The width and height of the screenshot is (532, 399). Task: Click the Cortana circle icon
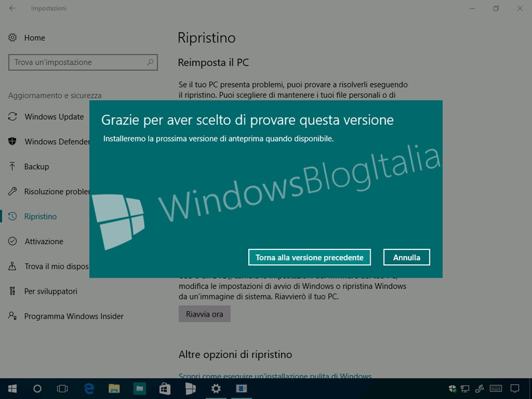tap(37, 388)
